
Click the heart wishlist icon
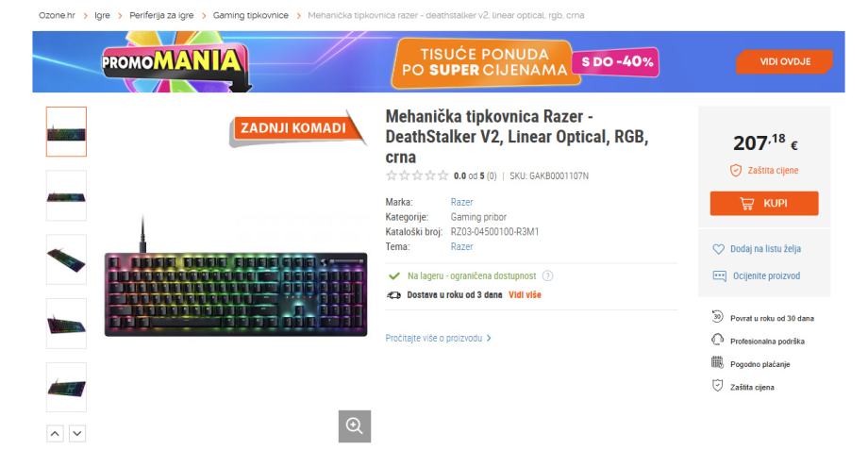718,249
